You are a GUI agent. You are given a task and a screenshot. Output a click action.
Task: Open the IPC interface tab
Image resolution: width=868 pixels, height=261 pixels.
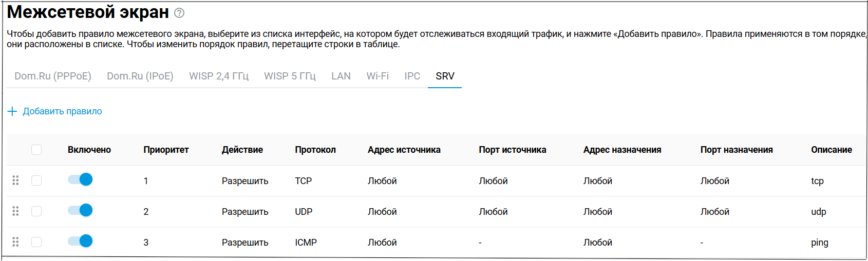click(x=412, y=76)
